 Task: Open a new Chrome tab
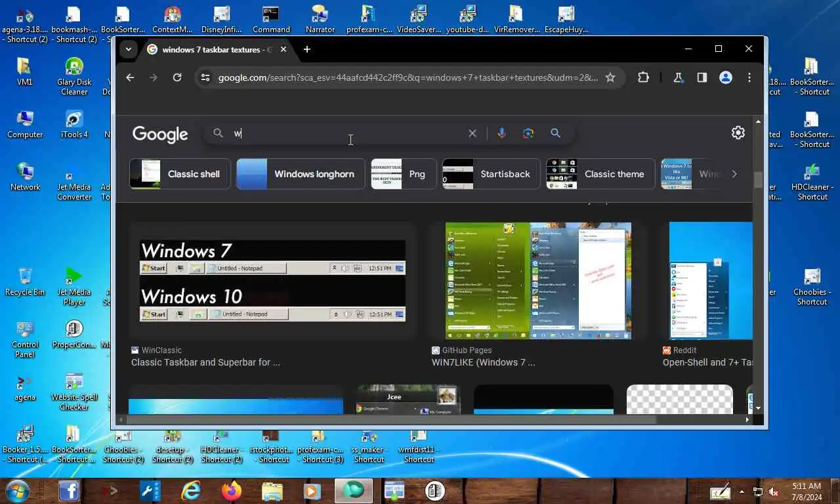[x=306, y=49]
